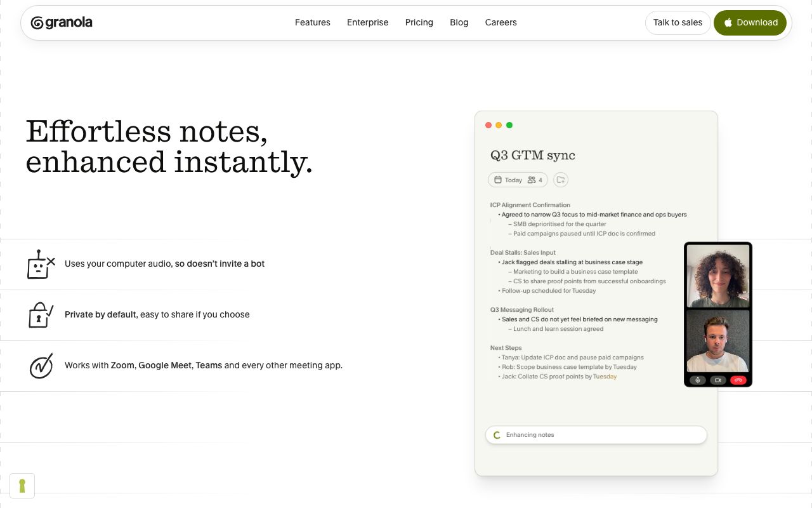Click the "Effortless notes, enhanced instantly." headline
812x508 pixels.
169,147
